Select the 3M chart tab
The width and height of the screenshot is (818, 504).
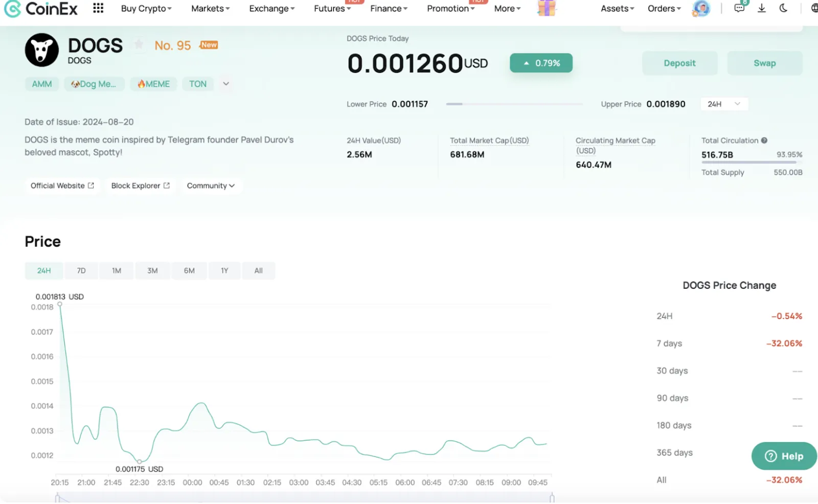pos(152,271)
